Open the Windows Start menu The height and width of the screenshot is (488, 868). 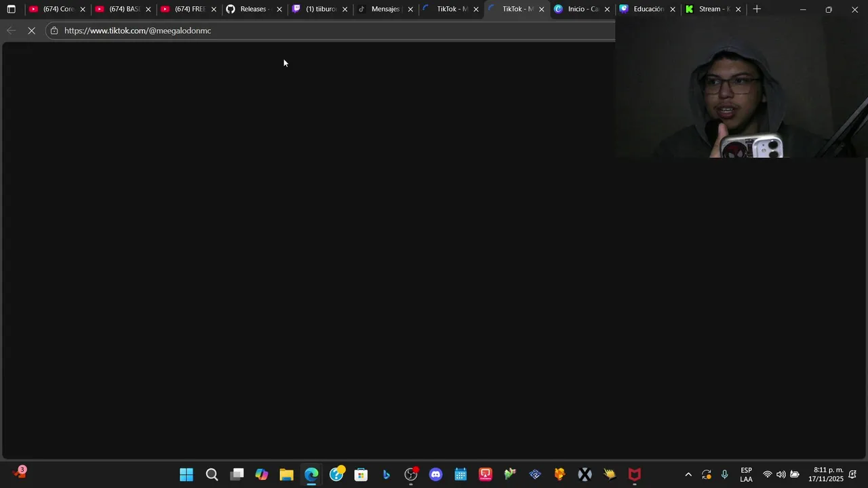pyautogui.click(x=186, y=474)
